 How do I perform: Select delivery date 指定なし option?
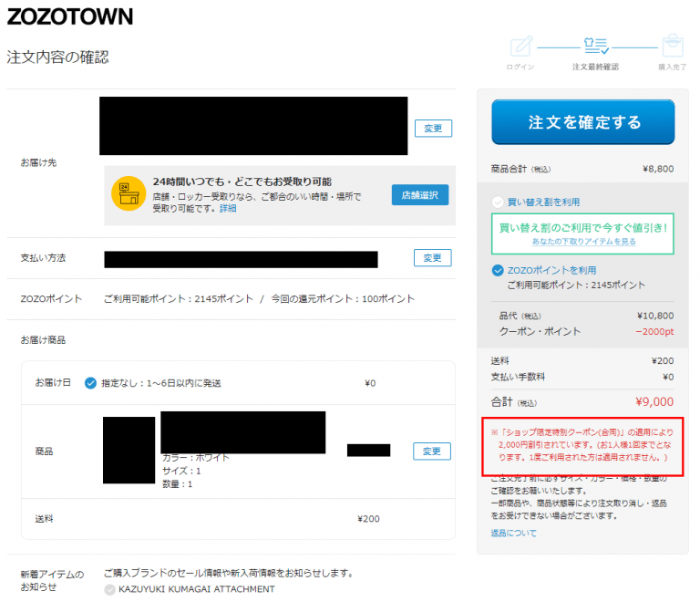pos(90,383)
